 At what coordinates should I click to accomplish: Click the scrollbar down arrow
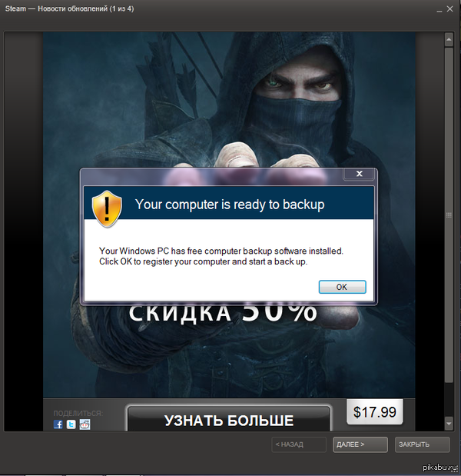[449, 424]
